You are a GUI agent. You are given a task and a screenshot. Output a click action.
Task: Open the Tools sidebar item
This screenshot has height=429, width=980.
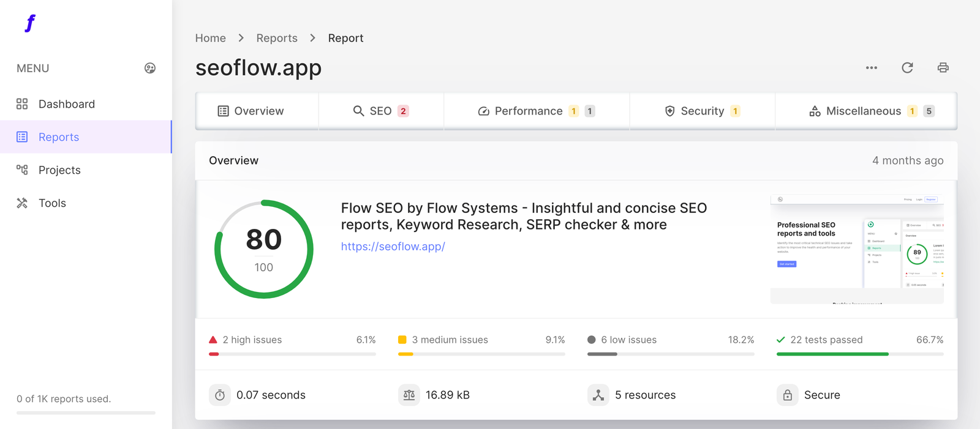(52, 203)
